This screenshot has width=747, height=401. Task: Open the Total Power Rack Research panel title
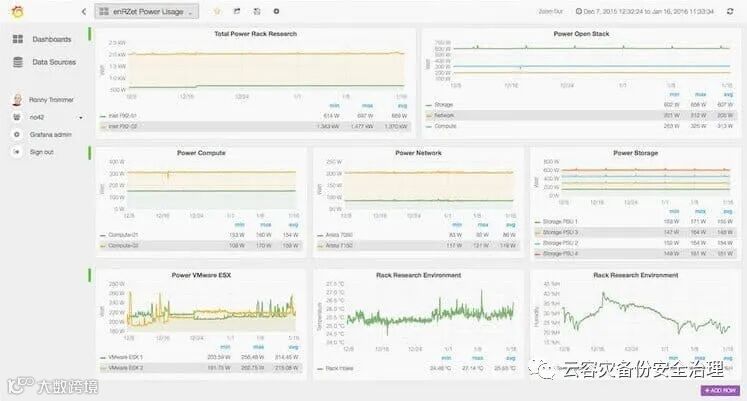click(255, 34)
